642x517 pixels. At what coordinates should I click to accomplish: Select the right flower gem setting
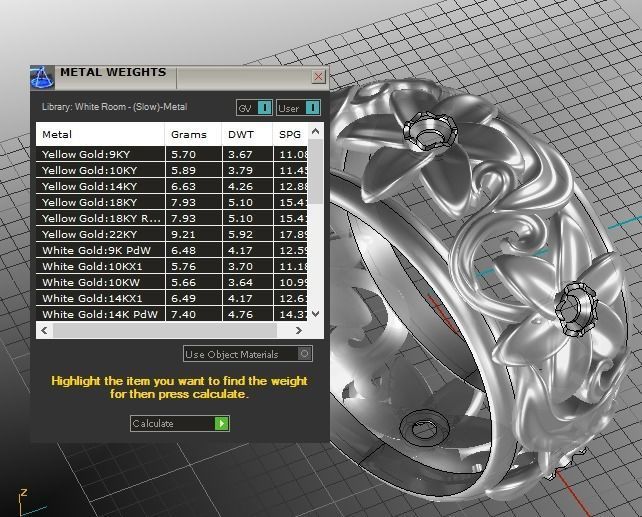[x=575, y=310]
